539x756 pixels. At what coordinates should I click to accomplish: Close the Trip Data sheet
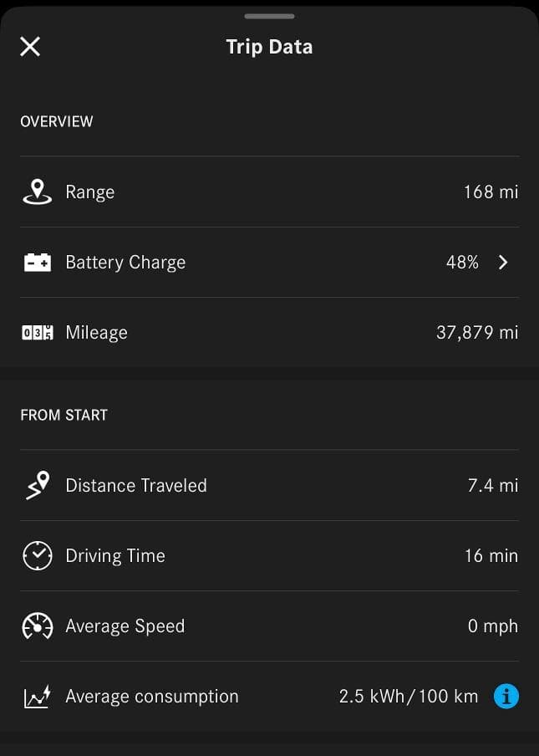click(x=30, y=47)
